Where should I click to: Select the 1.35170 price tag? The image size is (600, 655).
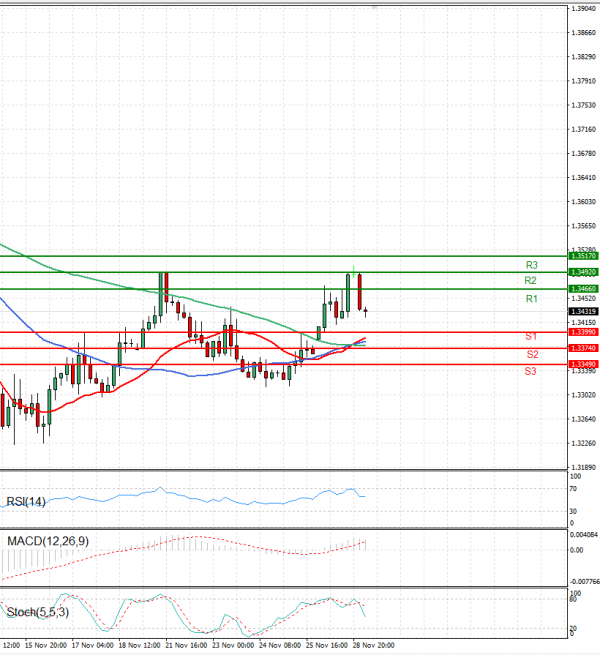point(584,256)
